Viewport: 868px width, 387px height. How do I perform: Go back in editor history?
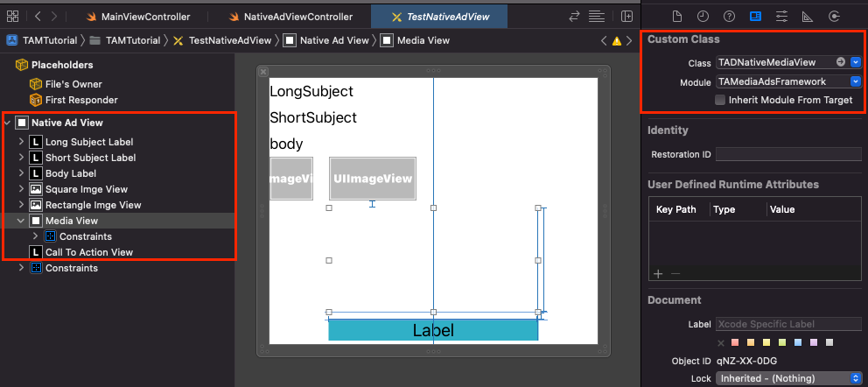pos(38,16)
